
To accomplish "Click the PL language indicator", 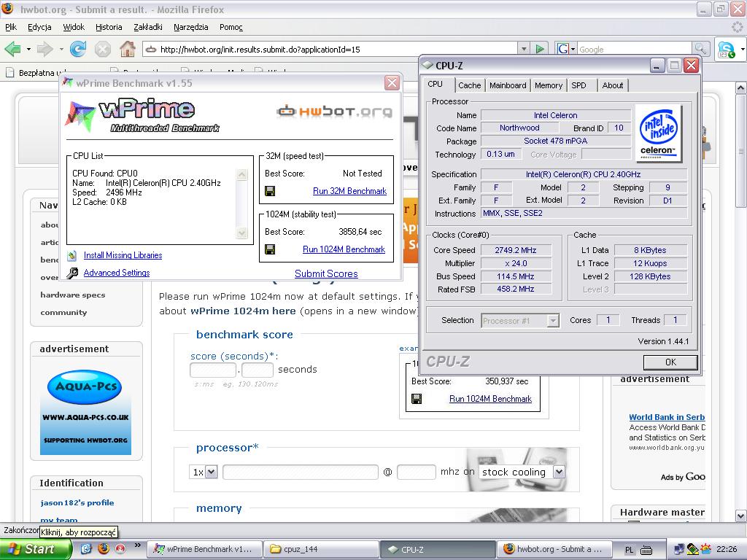I will 629,550.
